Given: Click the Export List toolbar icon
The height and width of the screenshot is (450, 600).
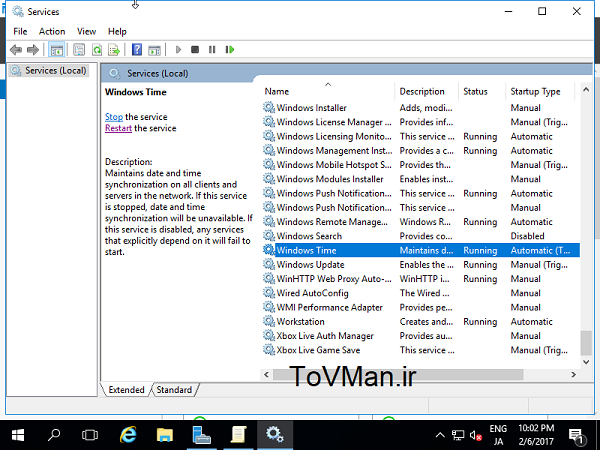Looking at the screenshot, I should 114,50.
